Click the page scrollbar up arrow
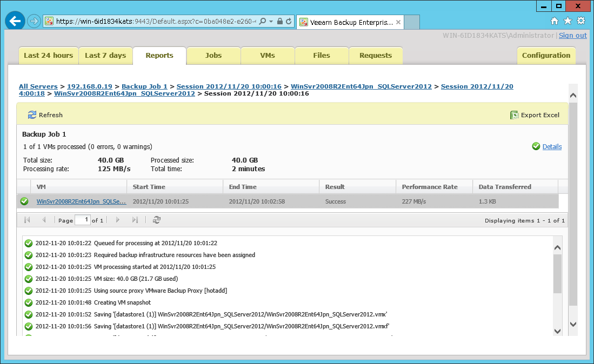 (573, 96)
